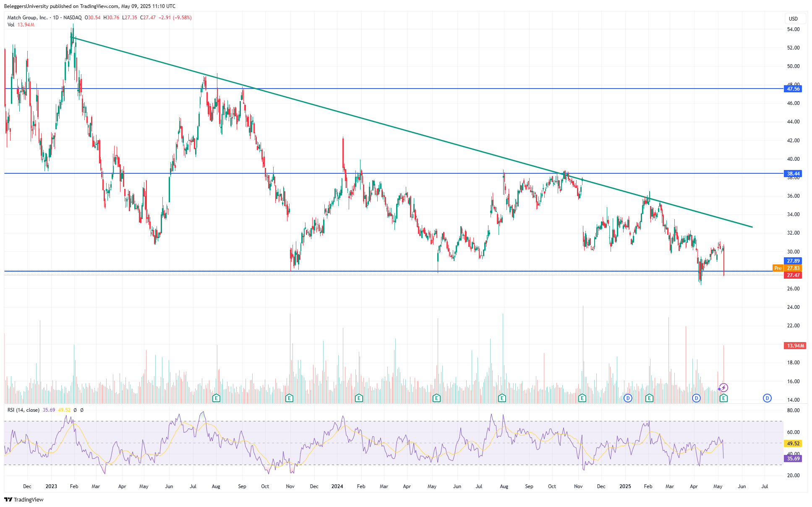Select the yellow 49.52 RSI axis label
Screen dimensions: 812x507
793,444
